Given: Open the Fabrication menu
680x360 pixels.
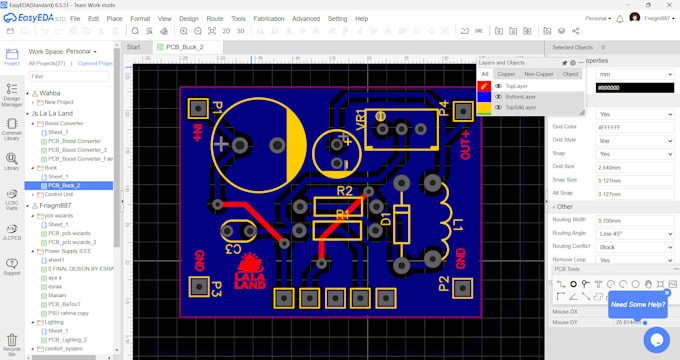Looking at the screenshot, I should (269, 19).
